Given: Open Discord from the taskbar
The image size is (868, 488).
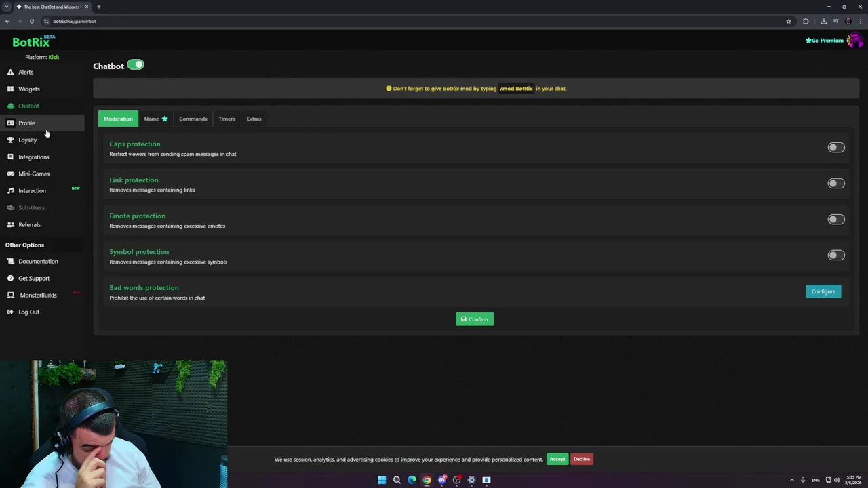Looking at the screenshot, I should click(441, 480).
